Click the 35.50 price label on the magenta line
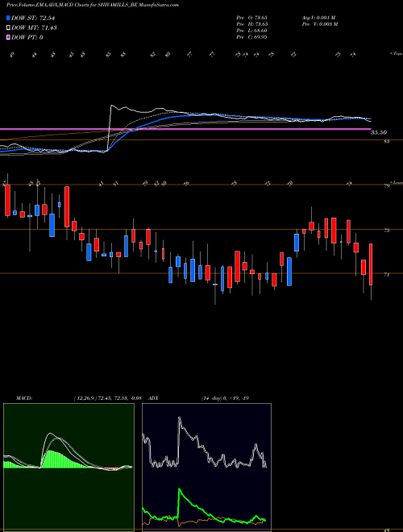The width and height of the screenshot is (403, 532). (x=379, y=133)
